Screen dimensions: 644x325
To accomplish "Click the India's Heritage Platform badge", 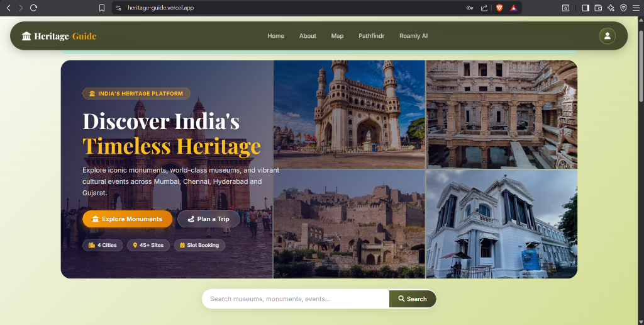I will pyautogui.click(x=136, y=93).
